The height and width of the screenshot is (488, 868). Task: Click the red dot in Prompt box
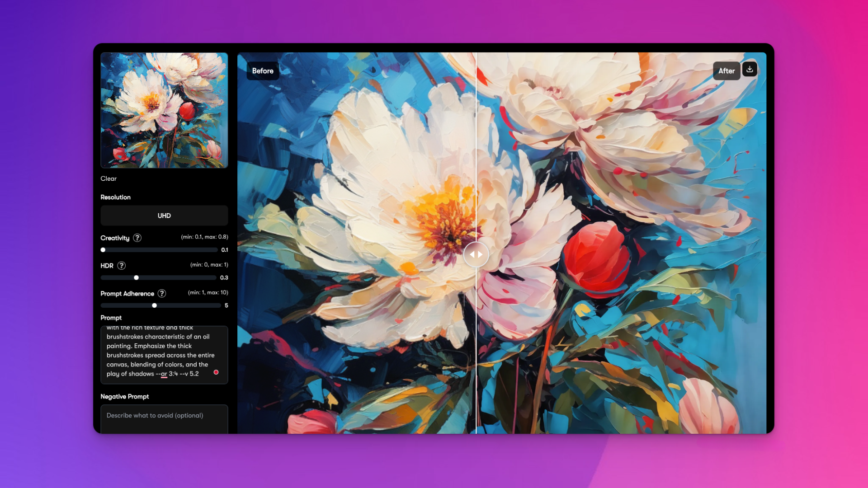(x=216, y=372)
